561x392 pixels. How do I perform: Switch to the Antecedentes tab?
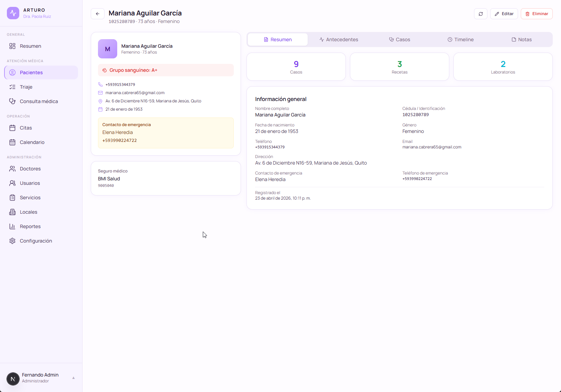pos(339,40)
